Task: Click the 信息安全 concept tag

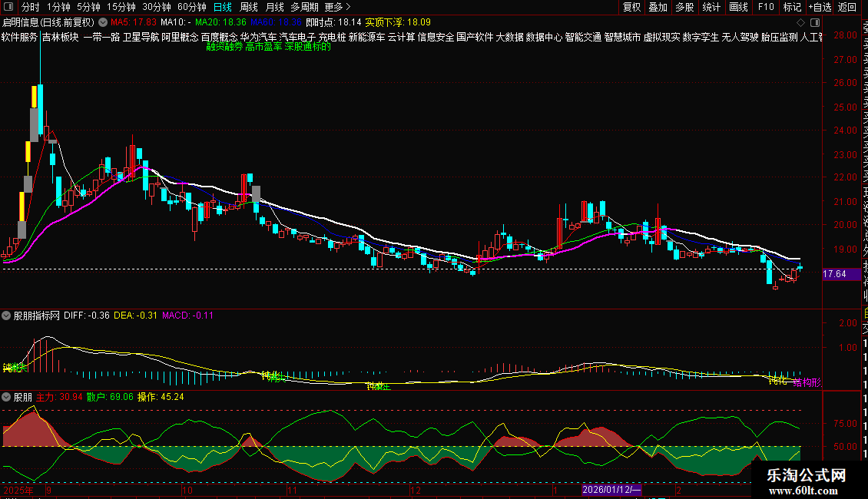Action: [436, 37]
